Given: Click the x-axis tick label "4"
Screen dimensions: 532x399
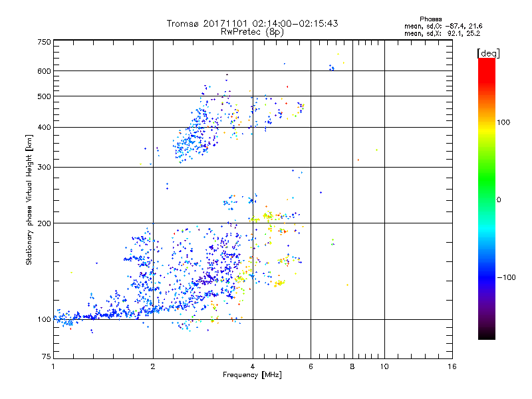Looking at the screenshot, I should click(x=253, y=366).
